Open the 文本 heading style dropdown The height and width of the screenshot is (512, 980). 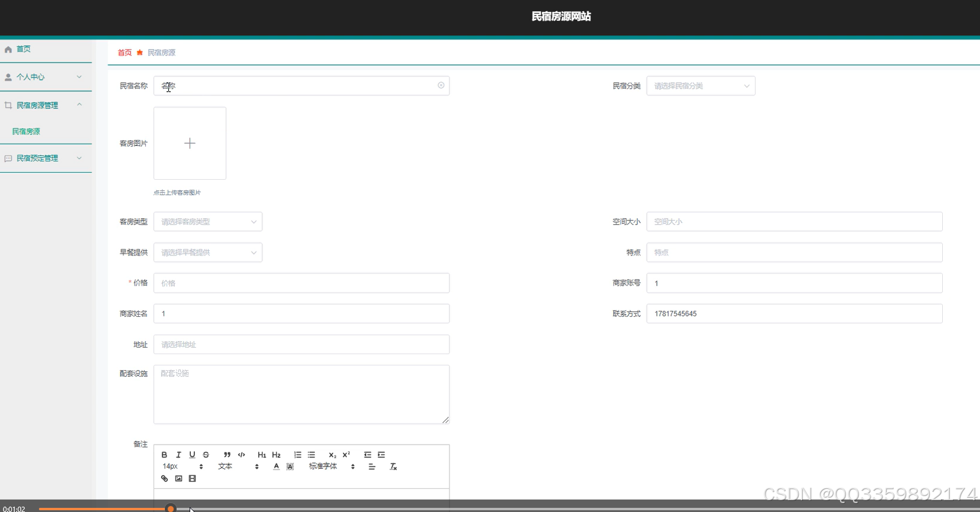pyautogui.click(x=238, y=466)
